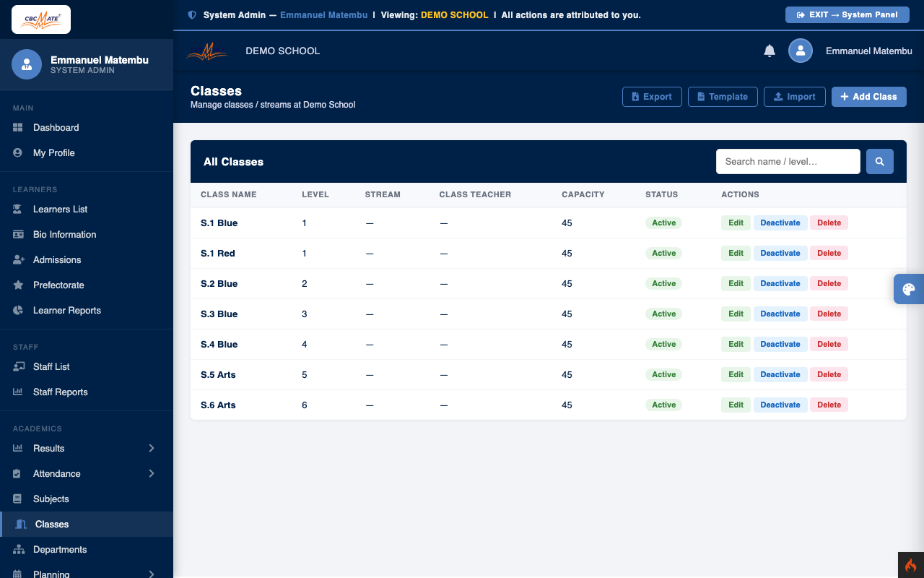Viewport: 924px width, 578px height.
Task: Open the user avatar icon in header
Action: tap(801, 51)
